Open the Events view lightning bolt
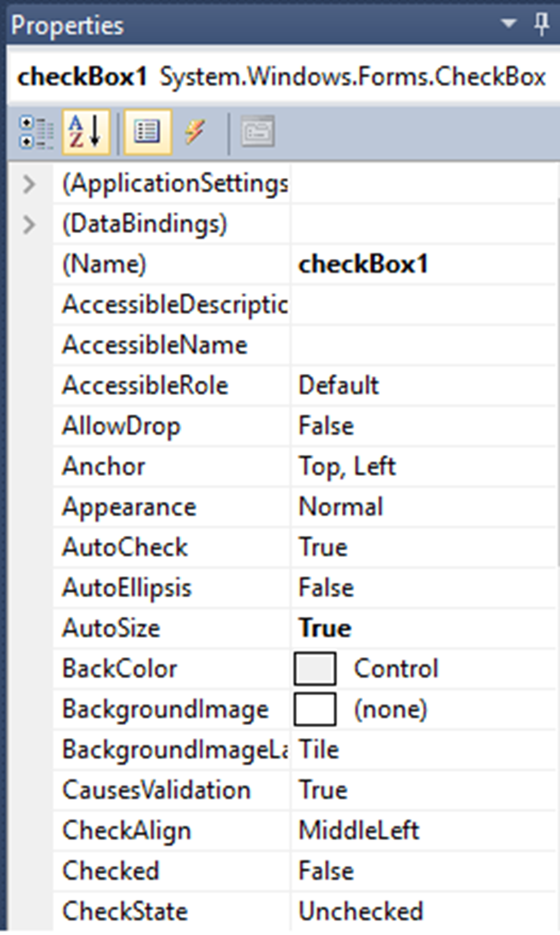This screenshot has width=560, height=935. (195, 131)
